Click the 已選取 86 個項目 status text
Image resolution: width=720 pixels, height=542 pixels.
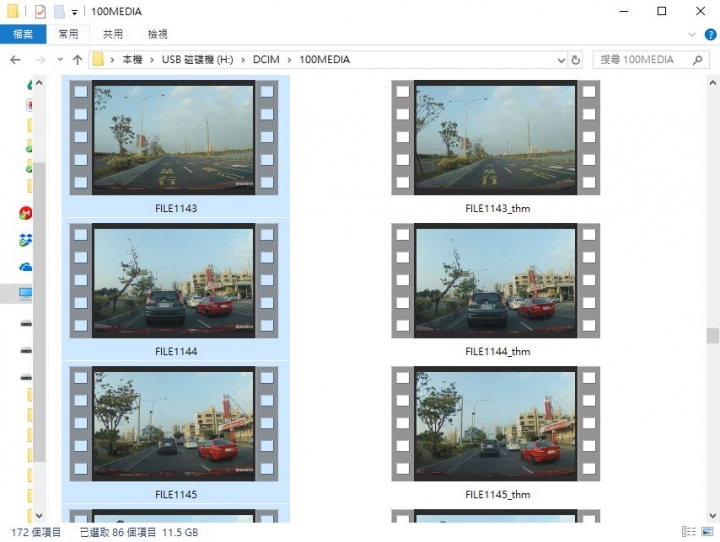[118, 532]
